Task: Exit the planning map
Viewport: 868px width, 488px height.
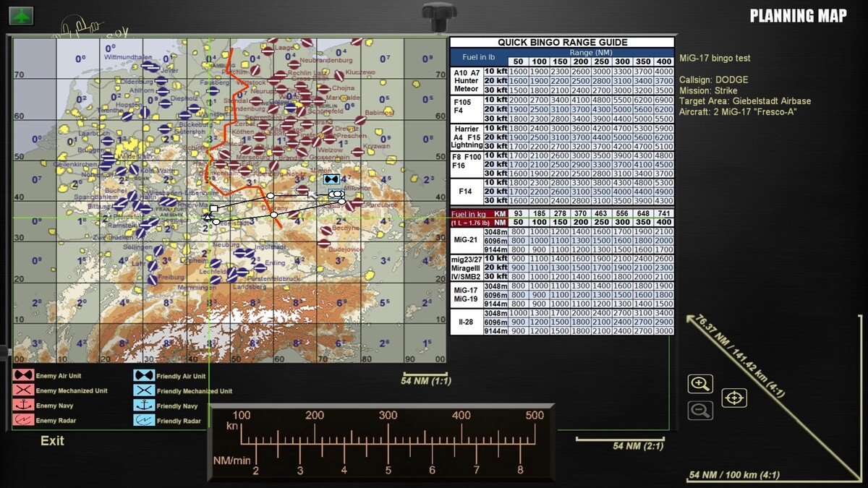Action: pos(52,440)
